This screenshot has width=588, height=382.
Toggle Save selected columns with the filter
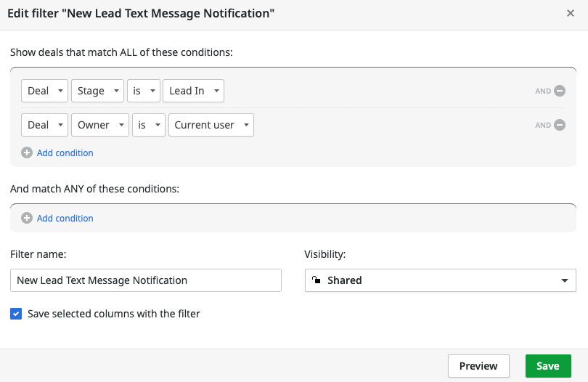tap(16, 314)
